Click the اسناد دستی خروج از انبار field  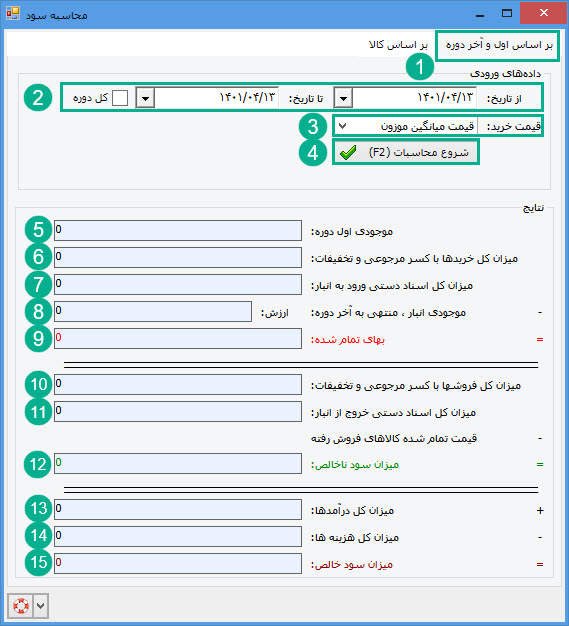pyautogui.click(x=178, y=411)
